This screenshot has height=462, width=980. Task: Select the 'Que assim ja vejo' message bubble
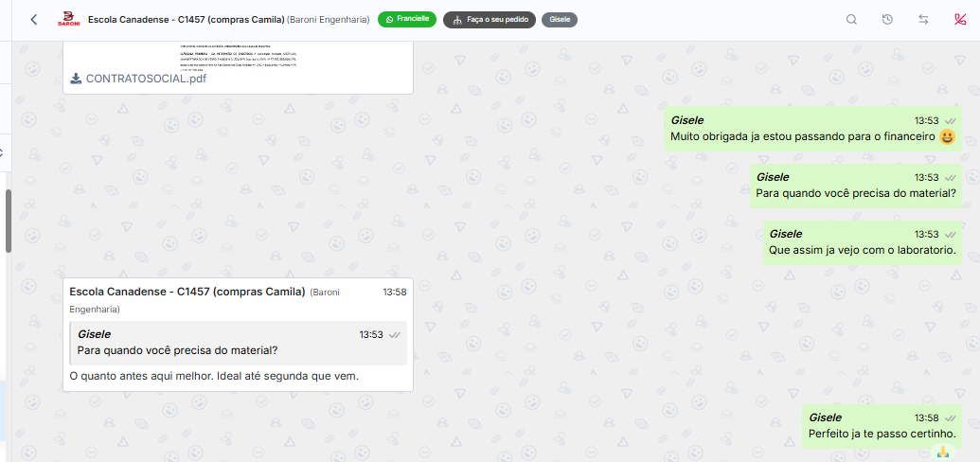point(863,243)
